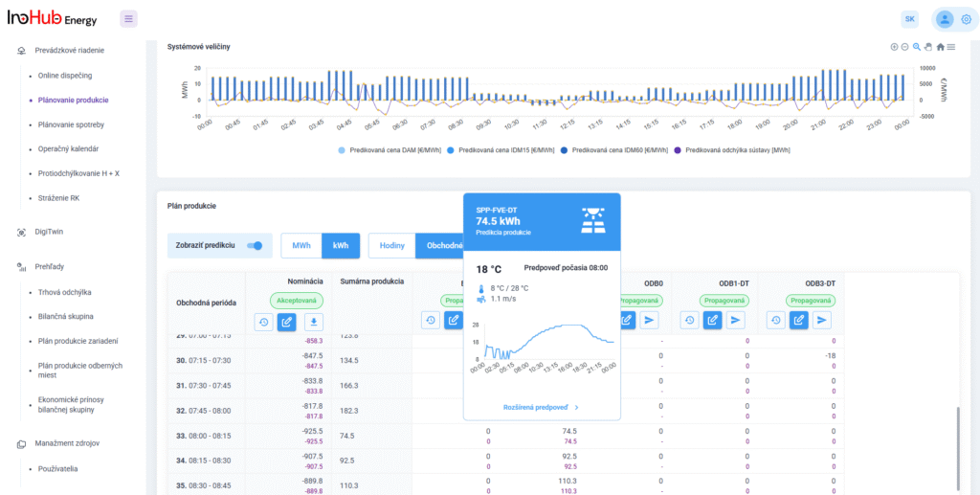Click edit icon under ODB1-DT column
The image size is (980, 495).
click(711, 320)
